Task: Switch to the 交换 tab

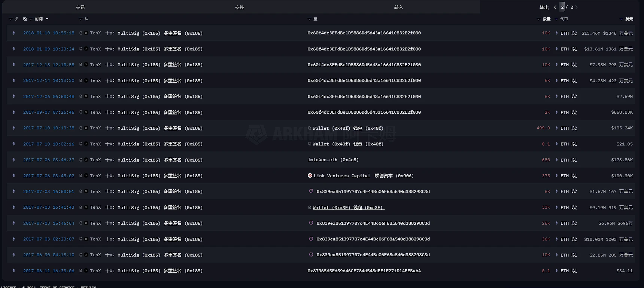Action: point(240,7)
